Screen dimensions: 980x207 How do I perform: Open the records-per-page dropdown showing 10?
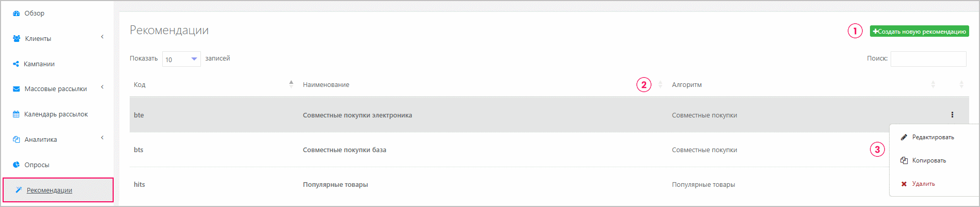(x=181, y=59)
